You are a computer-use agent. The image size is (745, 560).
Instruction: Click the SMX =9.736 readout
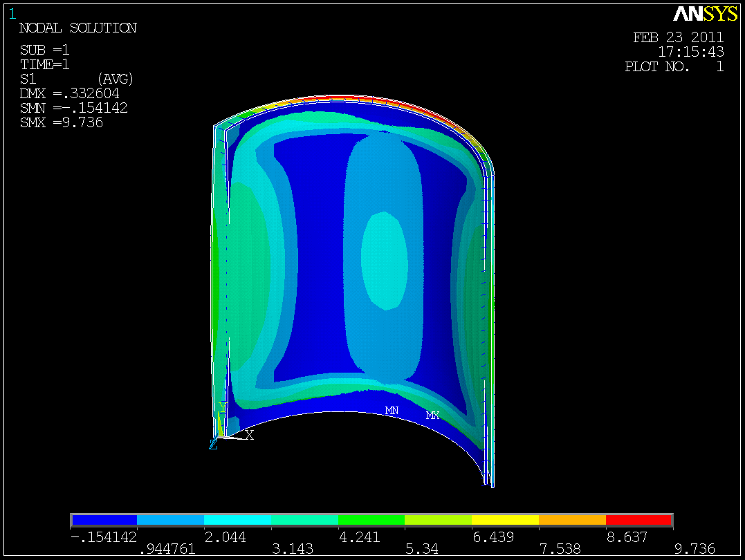click(62, 122)
